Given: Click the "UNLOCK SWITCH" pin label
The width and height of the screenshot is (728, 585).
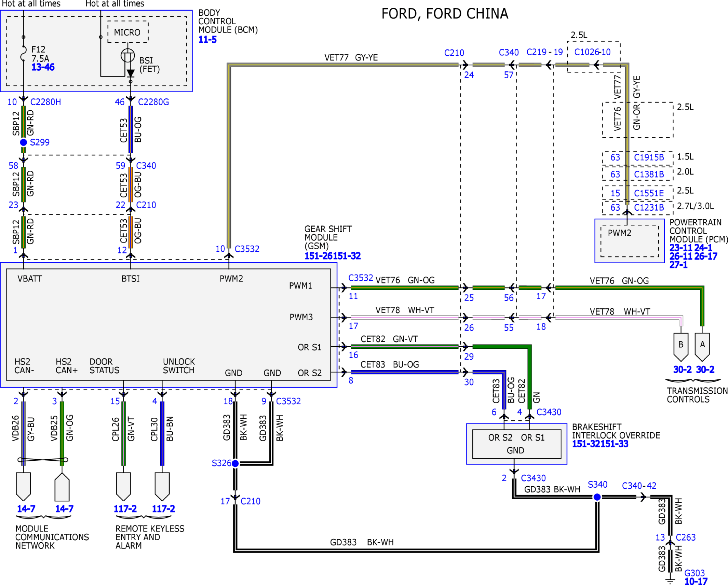Looking at the screenshot, I should [179, 366].
